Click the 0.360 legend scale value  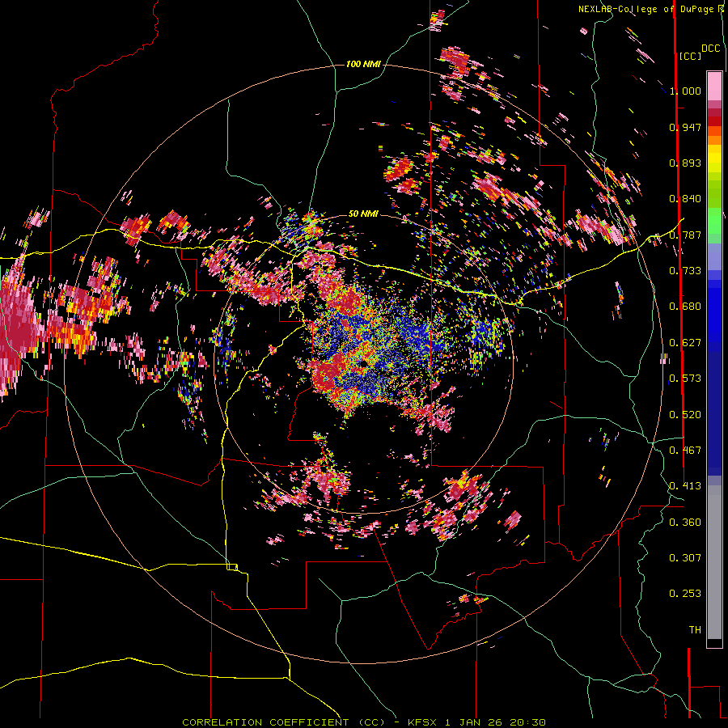(685, 522)
